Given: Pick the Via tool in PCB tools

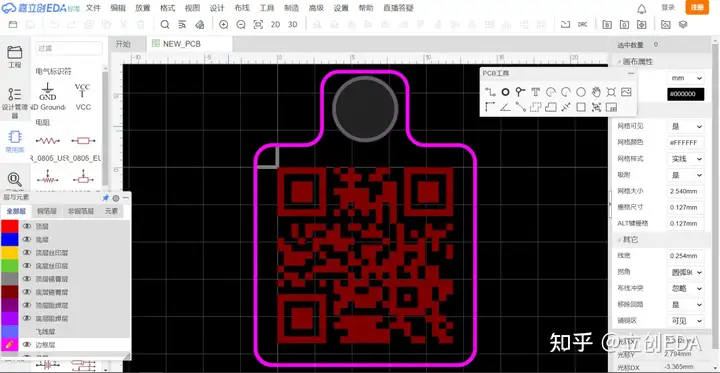Looking at the screenshot, I should tap(520, 92).
